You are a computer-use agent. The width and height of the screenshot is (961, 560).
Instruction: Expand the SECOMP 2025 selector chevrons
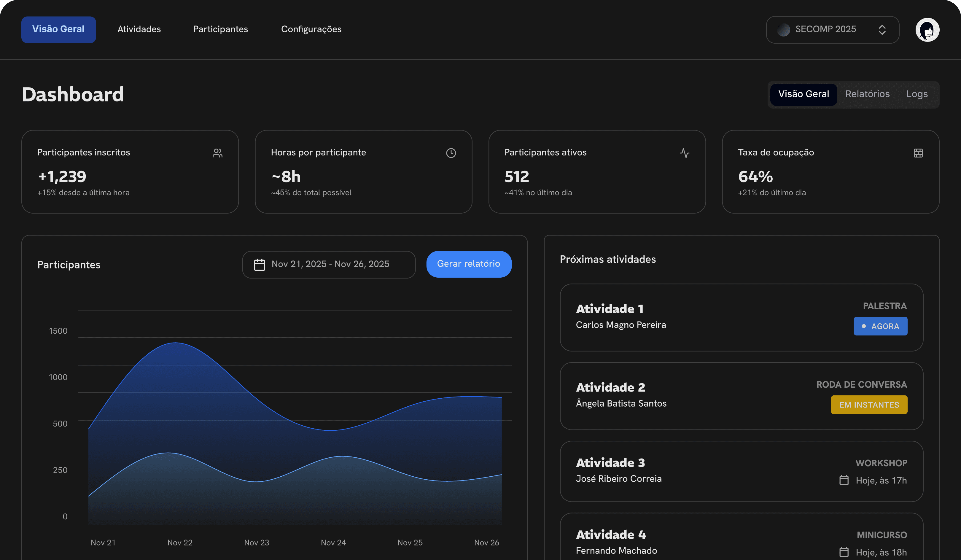(882, 30)
